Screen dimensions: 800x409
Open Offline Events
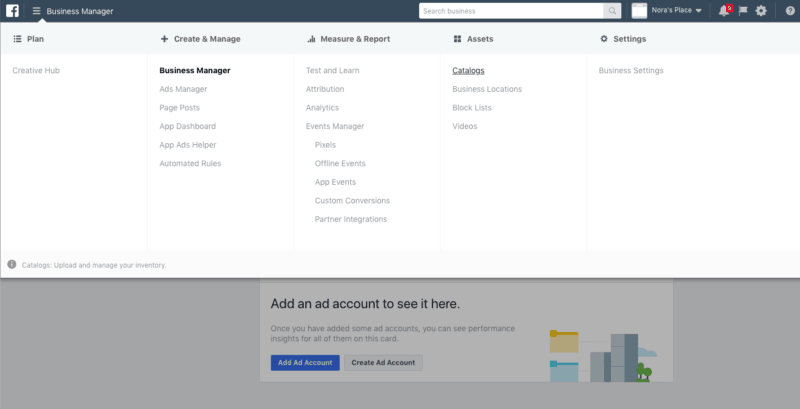click(x=340, y=164)
